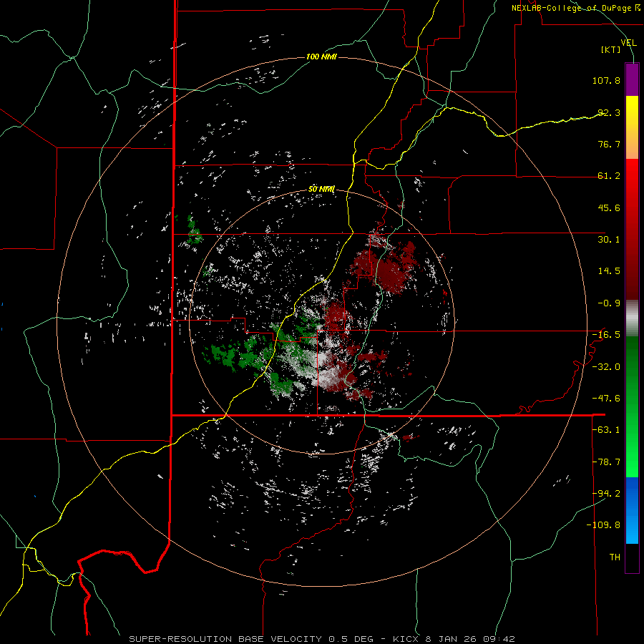
Task: Click the -63.1 velocity scale value
Action: click(x=606, y=430)
